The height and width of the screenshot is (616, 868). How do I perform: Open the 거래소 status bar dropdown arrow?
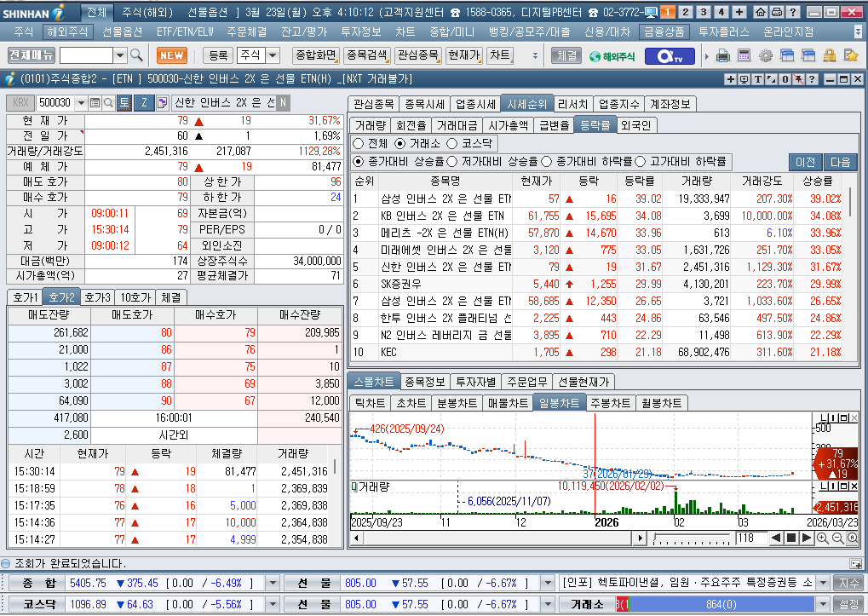pyautogui.click(x=823, y=604)
